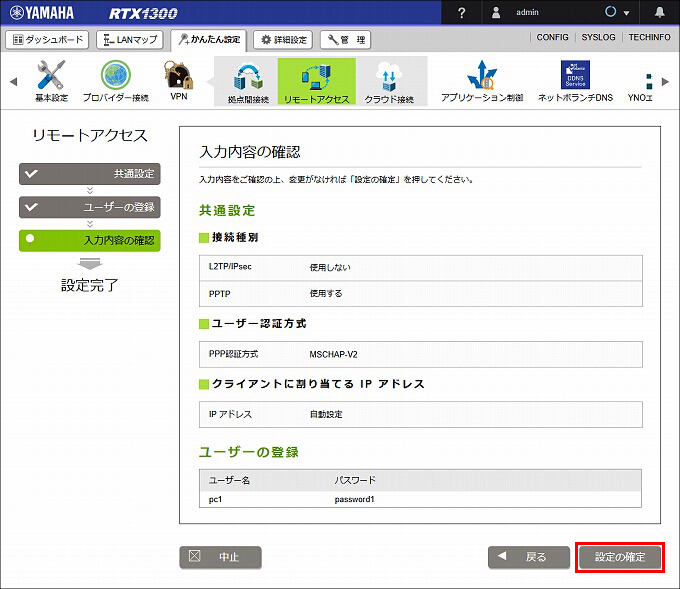The height and width of the screenshot is (589, 680).
Task: Open the help question mark icon
Action: (461, 13)
